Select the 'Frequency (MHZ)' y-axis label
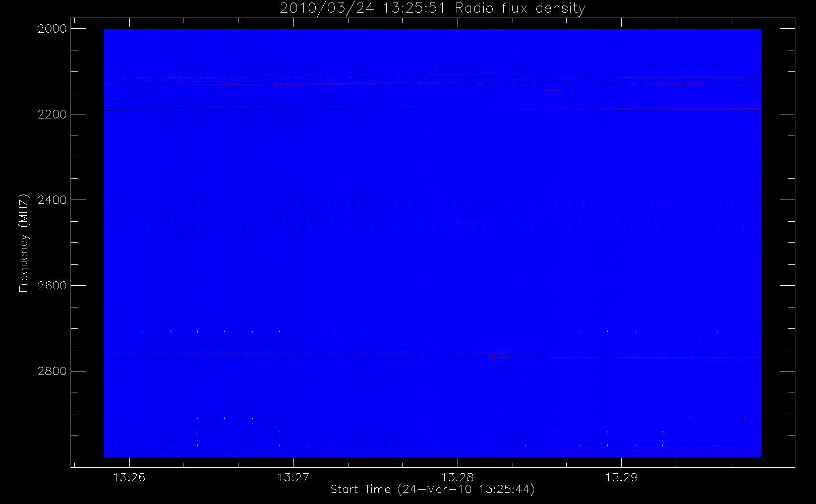Screen dimensions: 816x504 point(23,243)
